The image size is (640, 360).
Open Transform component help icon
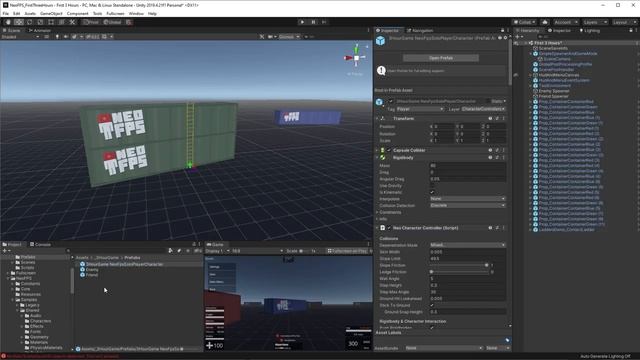[490, 118]
